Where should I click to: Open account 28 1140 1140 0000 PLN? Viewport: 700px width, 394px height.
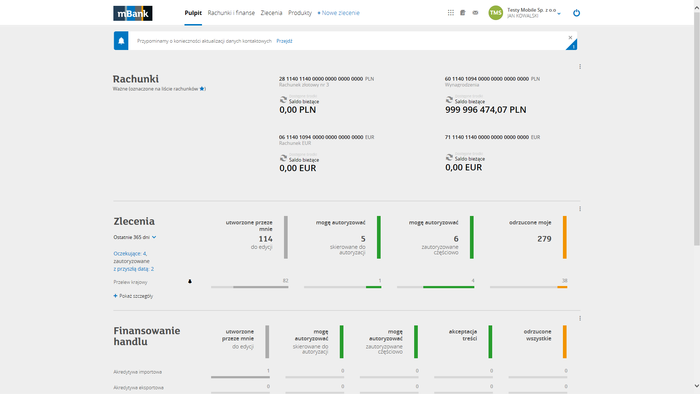tap(321, 79)
